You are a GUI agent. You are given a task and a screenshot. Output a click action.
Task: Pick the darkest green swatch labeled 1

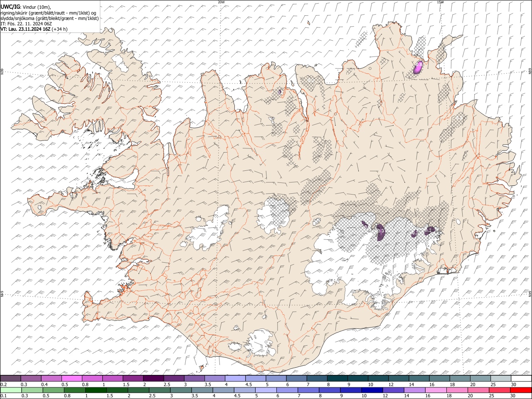point(96,390)
